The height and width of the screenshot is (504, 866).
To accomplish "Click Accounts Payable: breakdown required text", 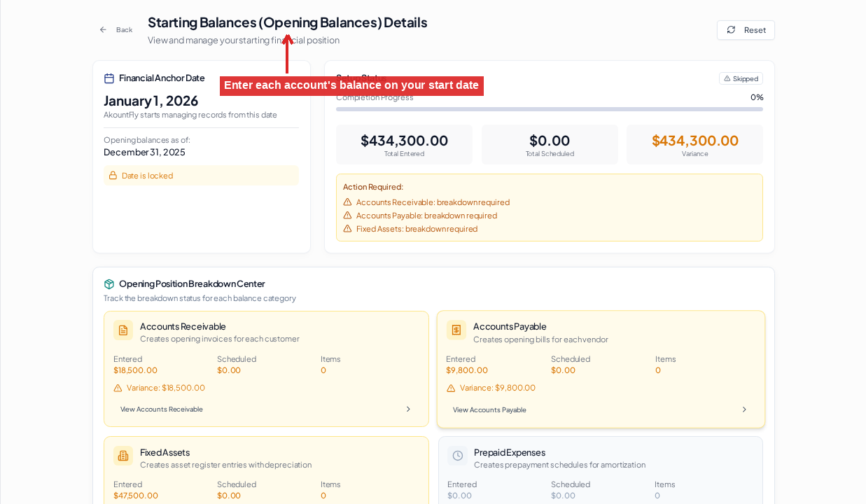I will tap(426, 216).
